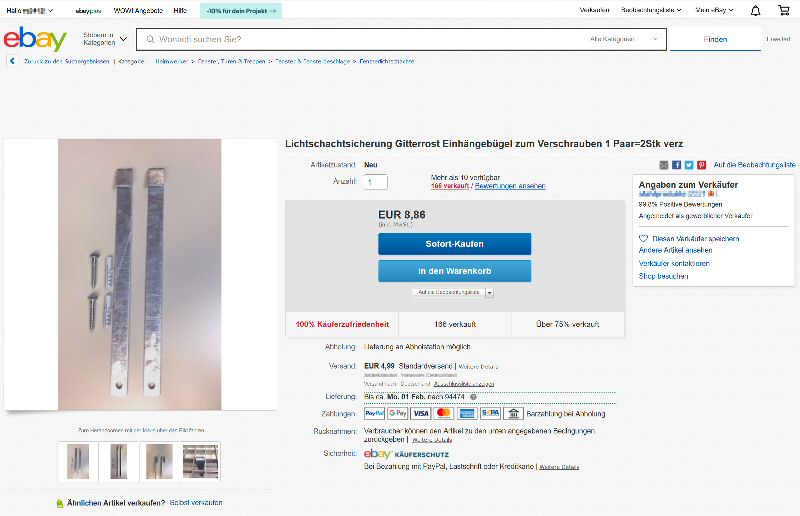Open WOW! Angebote in top bar
Screen dimensions: 800x516
pos(138,10)
